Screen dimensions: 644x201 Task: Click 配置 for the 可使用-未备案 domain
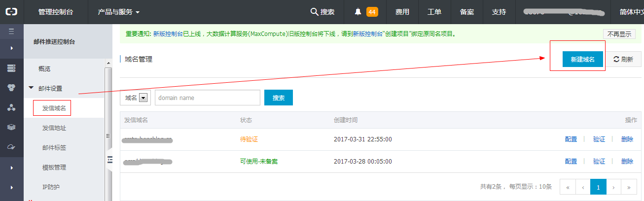[x=571, y=162]
